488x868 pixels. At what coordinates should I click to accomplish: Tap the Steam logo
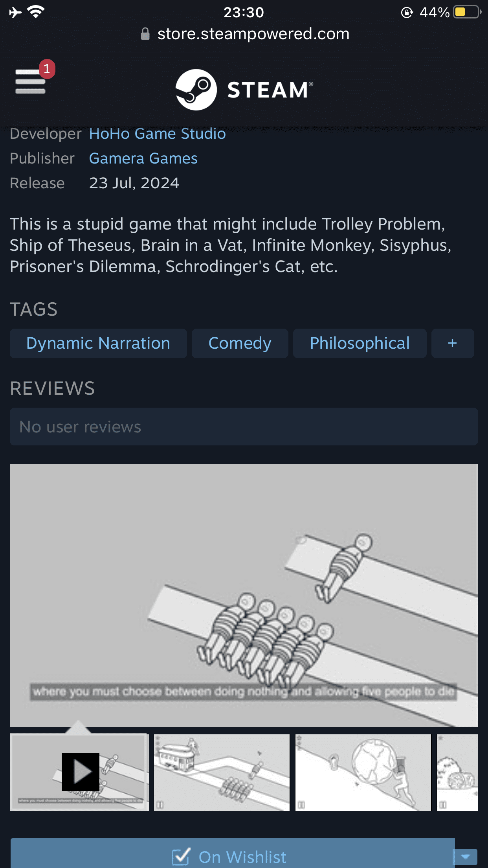(x=244, y=90)
